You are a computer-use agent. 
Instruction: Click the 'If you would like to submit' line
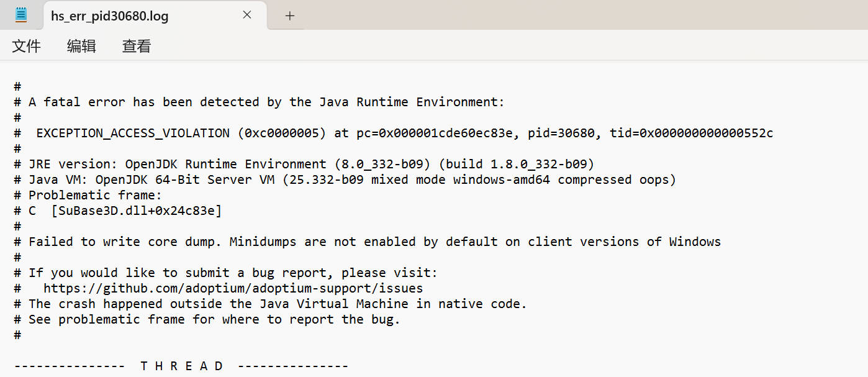click(226, 273)
